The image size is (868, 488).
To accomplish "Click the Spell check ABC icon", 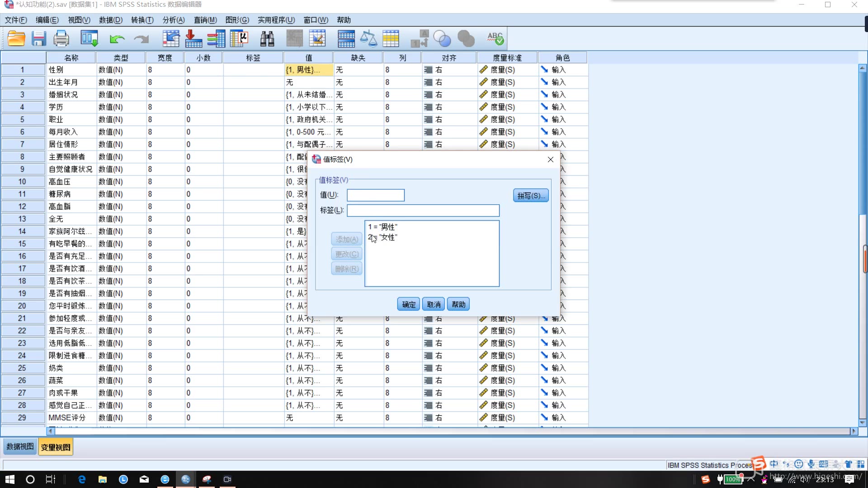I will click(495, 39).
